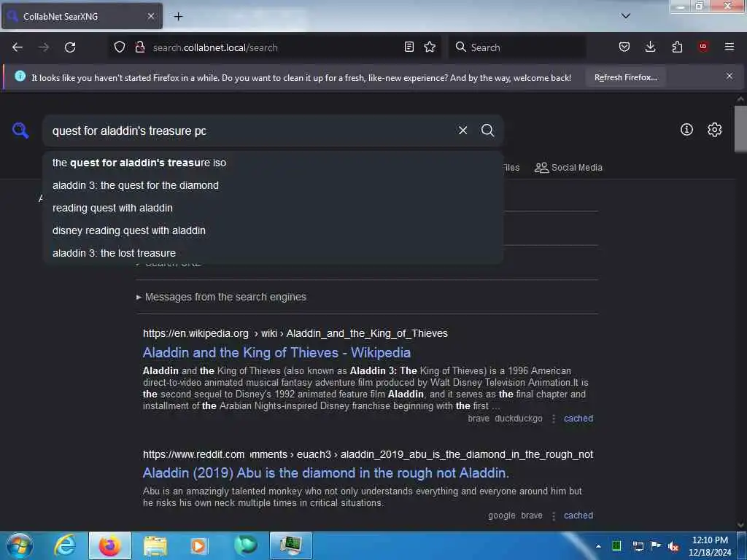The image size is (747, 560).
Task: Open 'Aladdin (2019) Abu is the diamond' result
Action: pos(326,472)
